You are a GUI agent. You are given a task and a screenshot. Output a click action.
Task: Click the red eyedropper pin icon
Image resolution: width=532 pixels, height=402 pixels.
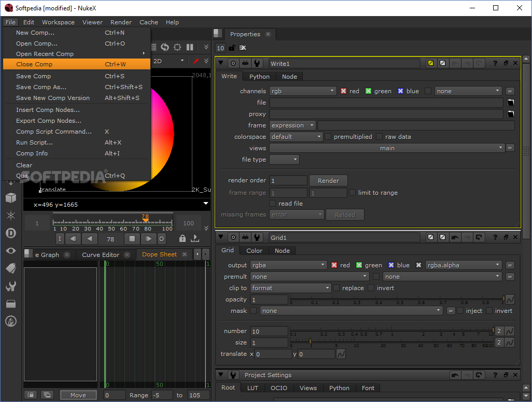[196, 61]
